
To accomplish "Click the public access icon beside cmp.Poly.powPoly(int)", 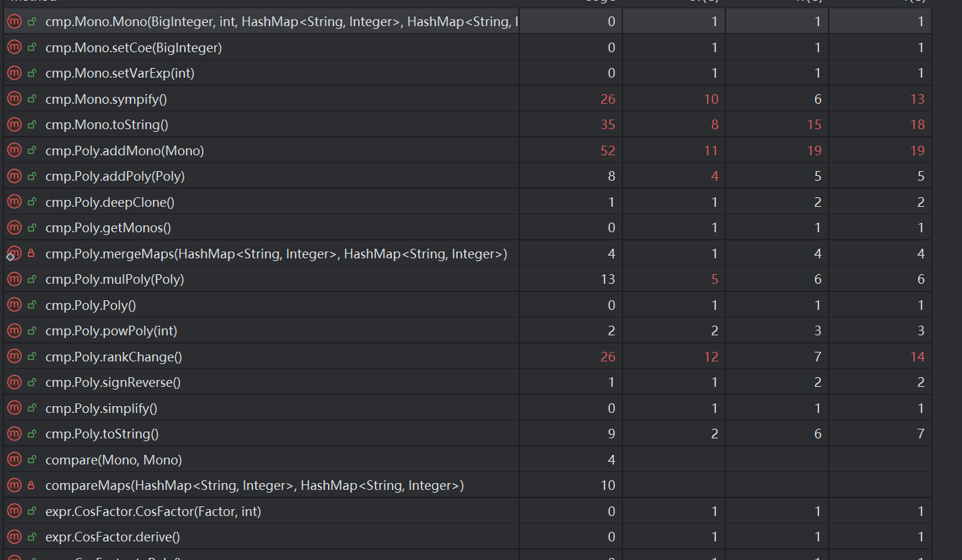I will [x=32, y=331].
